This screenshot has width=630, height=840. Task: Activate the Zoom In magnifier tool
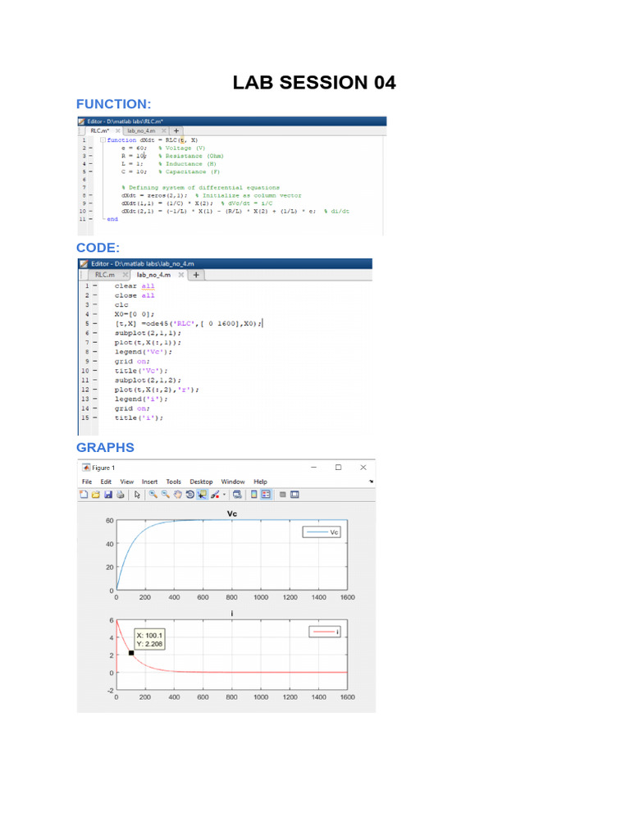click(x=153, y=495)
